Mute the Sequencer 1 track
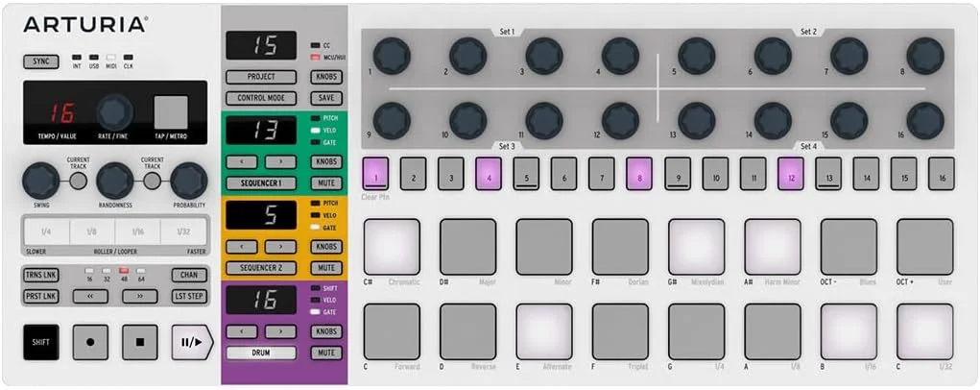Image resolution: width=980 pixels, height=390 pixels. (326, 183)
